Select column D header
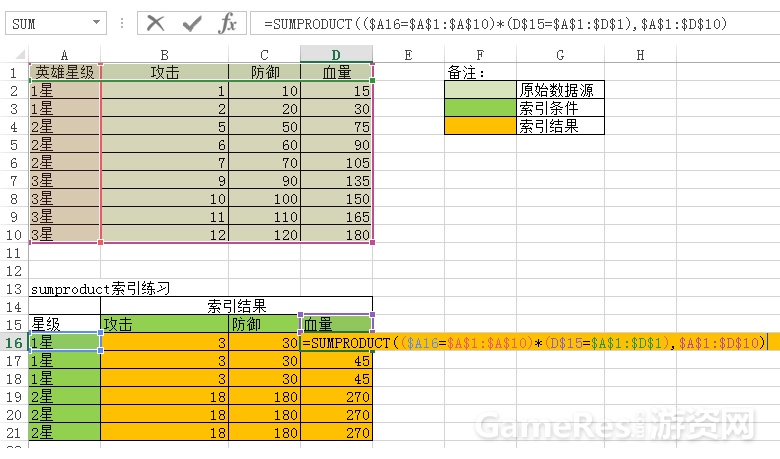This screenshot has width=780, height=459. [x=336, y=54]
